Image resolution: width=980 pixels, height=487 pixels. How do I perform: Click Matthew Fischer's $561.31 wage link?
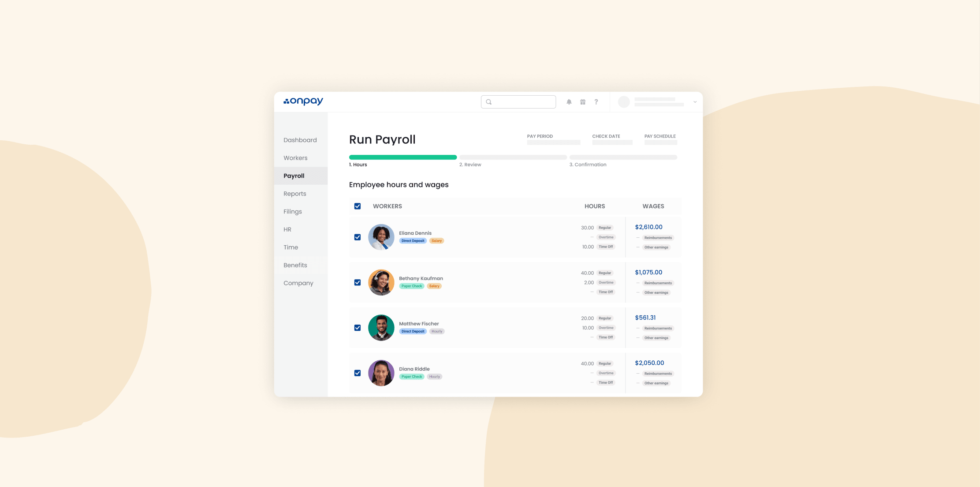645,318
